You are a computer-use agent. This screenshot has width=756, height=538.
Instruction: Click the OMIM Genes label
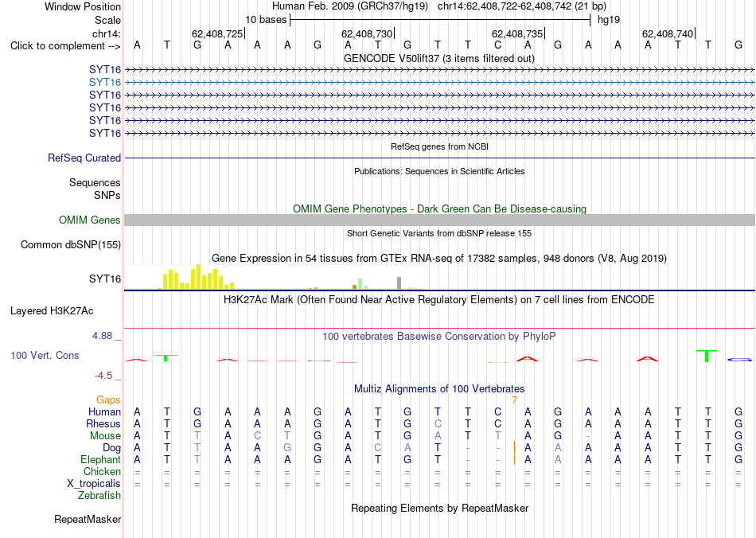pos(89,220)
